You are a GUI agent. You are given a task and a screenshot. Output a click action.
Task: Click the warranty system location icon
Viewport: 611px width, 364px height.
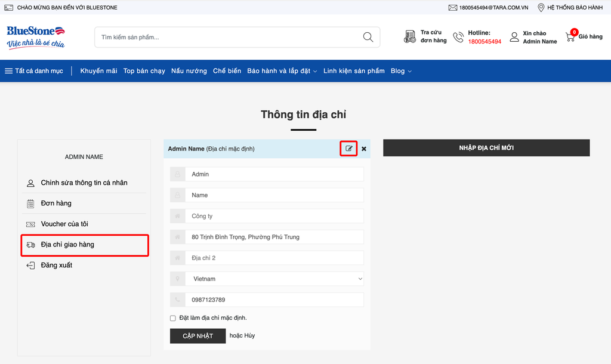(541, 8)
